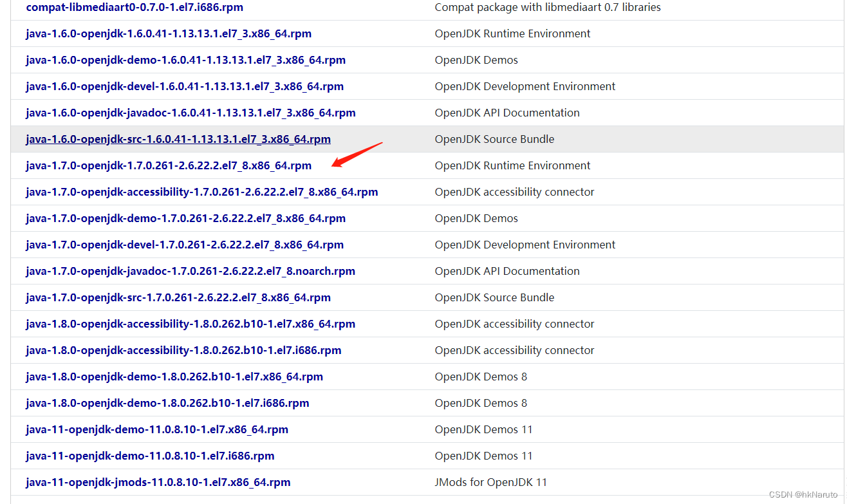Select 'OpenJDK Demos' in java-1.6.0-openjdk-demo row
The height and width of the screenshot is (504, 847).
click(x=476, y=60)
